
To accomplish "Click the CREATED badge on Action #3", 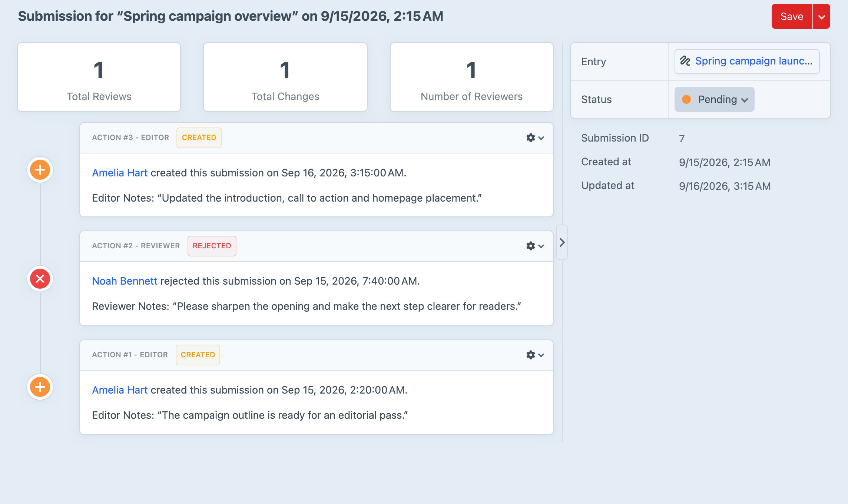I will click(199, 138).
